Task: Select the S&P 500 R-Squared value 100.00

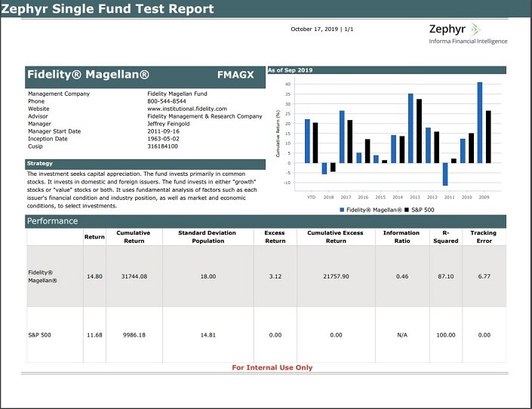Action: pos(445,335)
